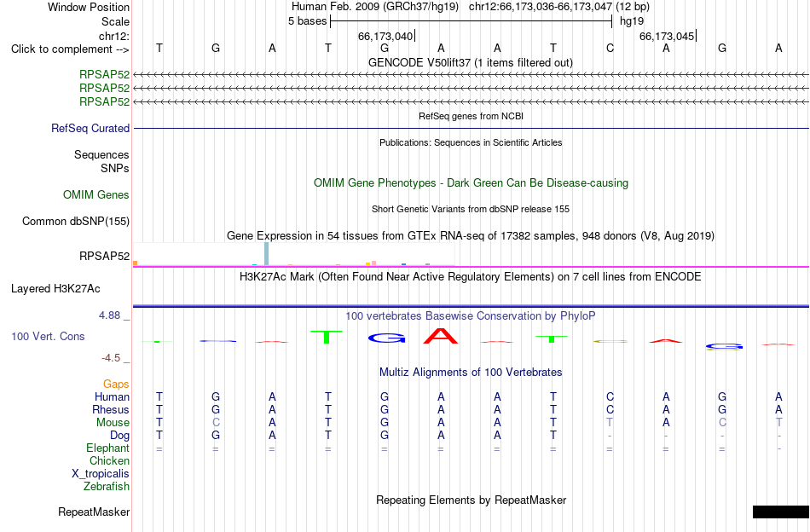Open the OMIM Genes track label
This screenshot has height=532, width=810.
[96, 194]
